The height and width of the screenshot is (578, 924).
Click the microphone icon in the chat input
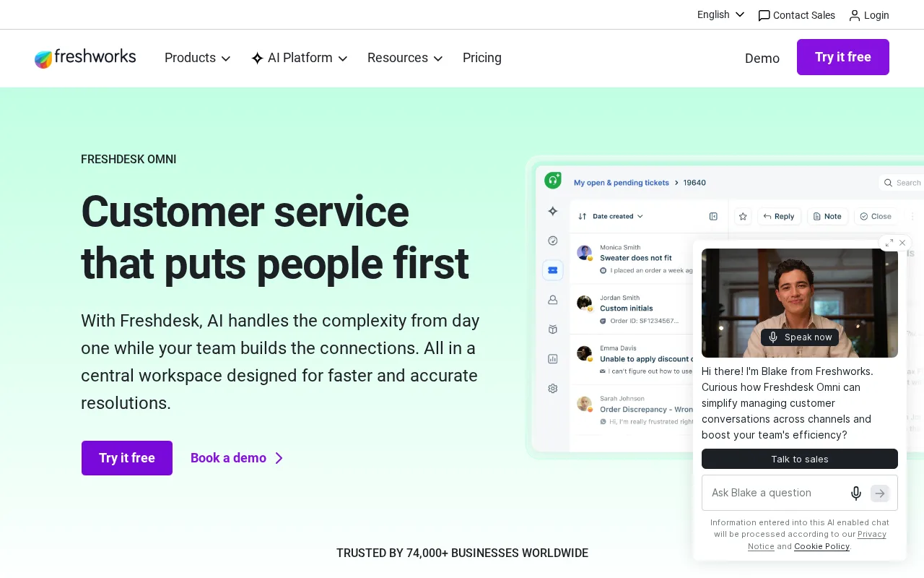click(x=856, y=493)
